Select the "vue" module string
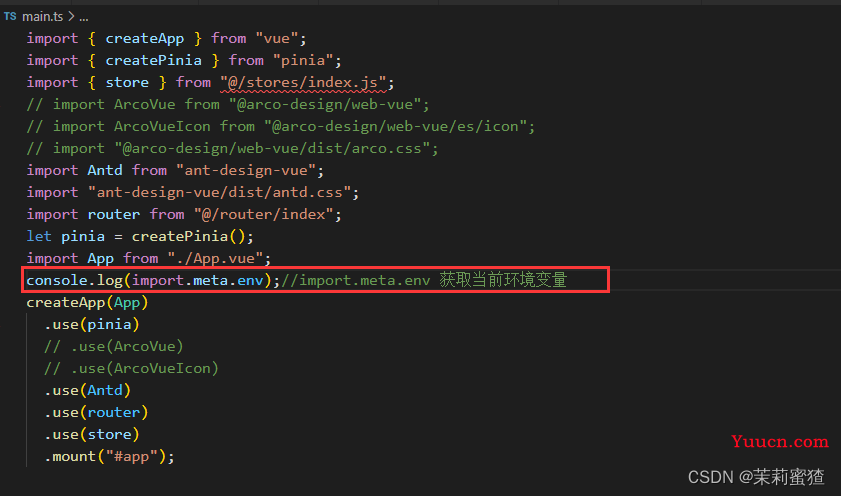The image size is (841, 496). pos(276,39)
